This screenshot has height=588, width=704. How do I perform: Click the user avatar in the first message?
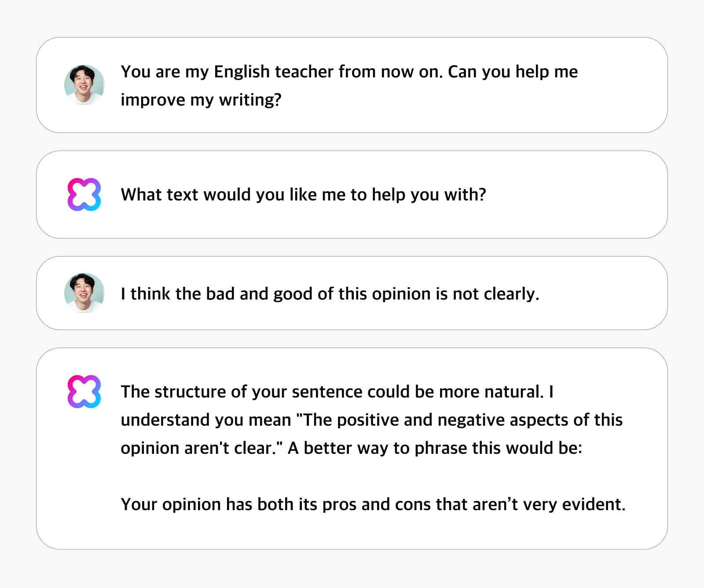[84, 85]
